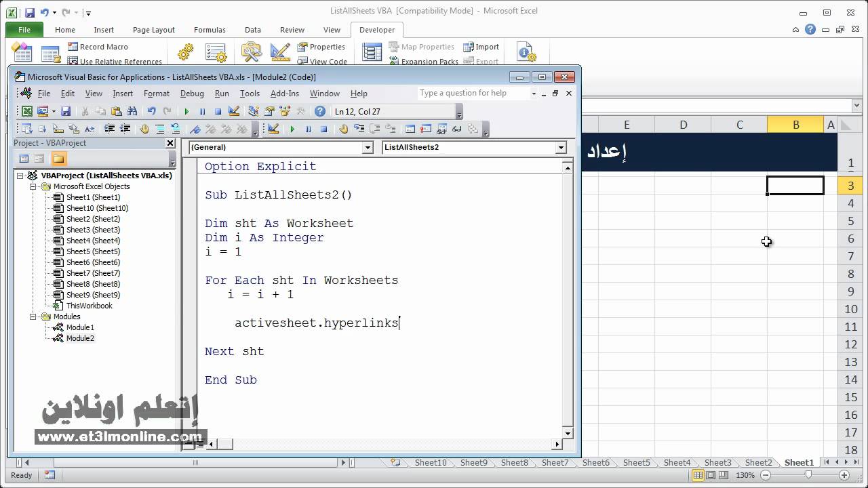Switch to Procedure View in code window
This screenshot has width=868, height=488.
(189, 444)
